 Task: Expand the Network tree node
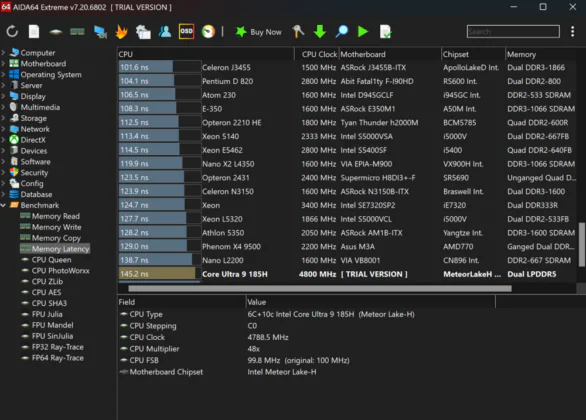[x=3, y=129]
